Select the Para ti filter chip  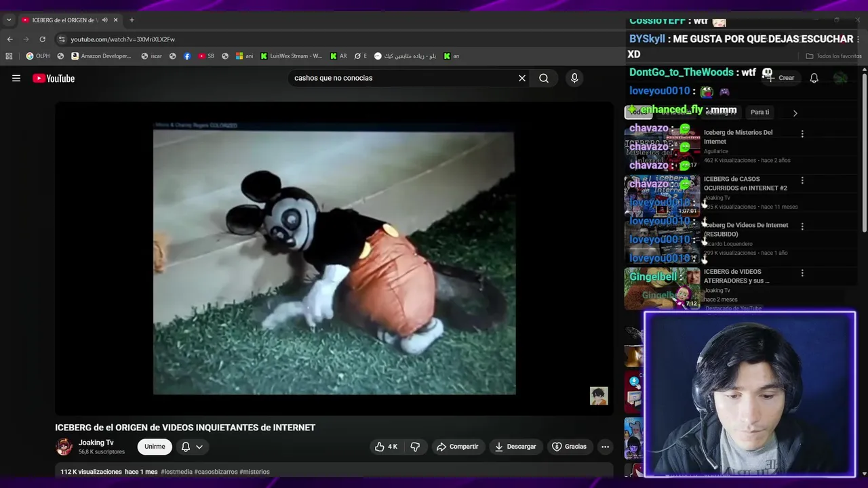coord(759,112)
